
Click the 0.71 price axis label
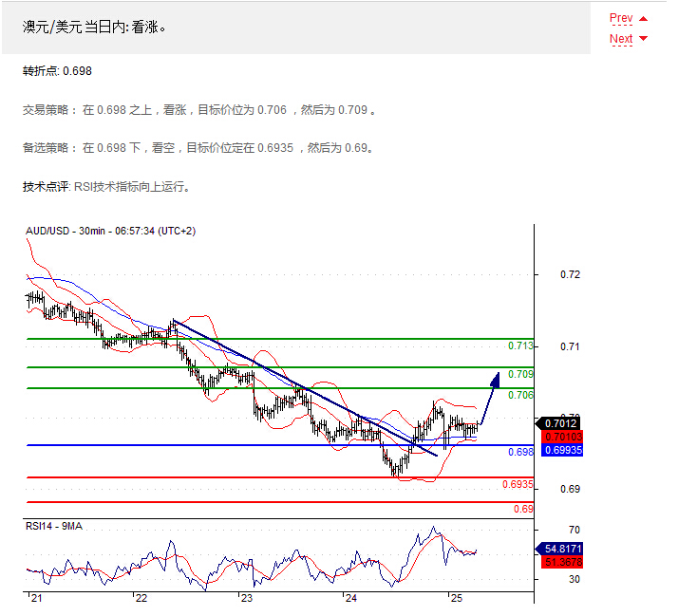pos(570,346)
